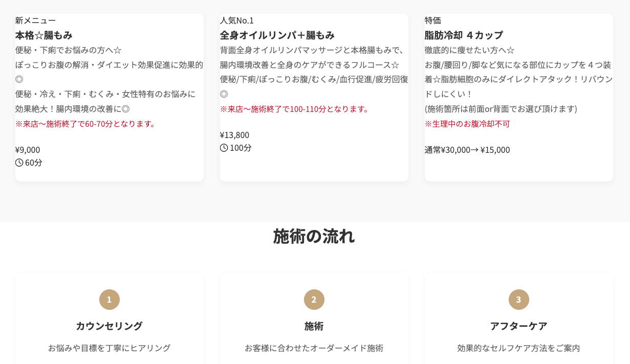Click the 新メニュー label
The image size is (630, 364).
tap(35, 20)
